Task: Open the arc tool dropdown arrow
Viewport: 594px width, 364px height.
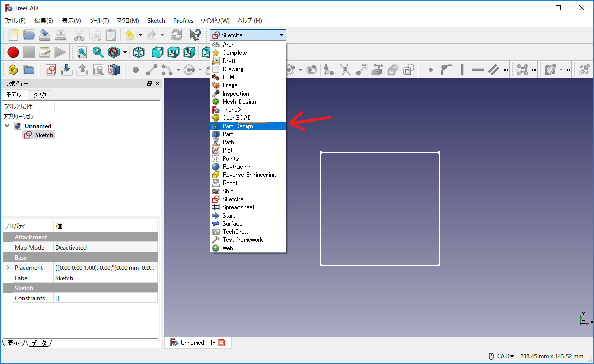Action: click(x=178, y=70)
